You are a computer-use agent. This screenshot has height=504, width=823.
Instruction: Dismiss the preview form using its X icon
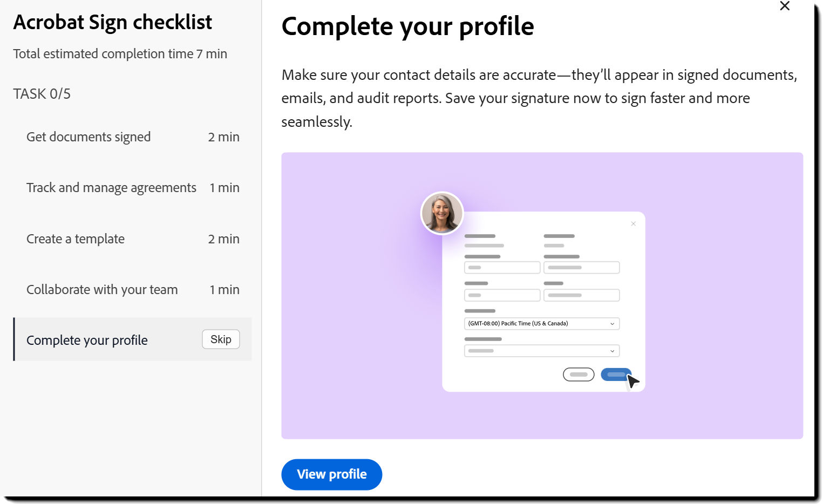tap(633, 223)
